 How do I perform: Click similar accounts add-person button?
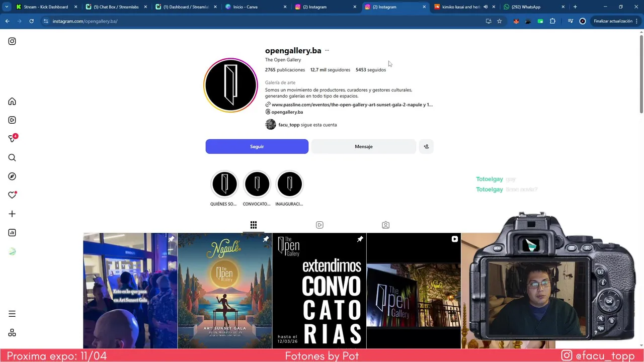pyautogui.click(x=426, y=146)
